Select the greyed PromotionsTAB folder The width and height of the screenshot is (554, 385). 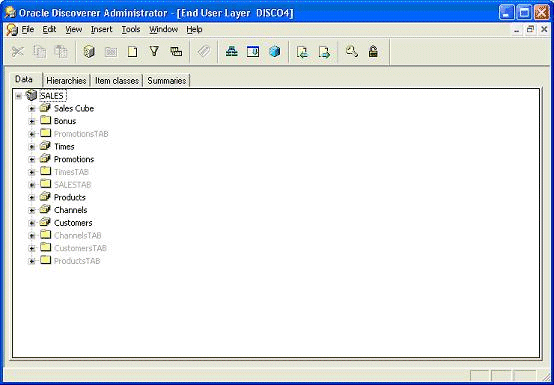81,134
